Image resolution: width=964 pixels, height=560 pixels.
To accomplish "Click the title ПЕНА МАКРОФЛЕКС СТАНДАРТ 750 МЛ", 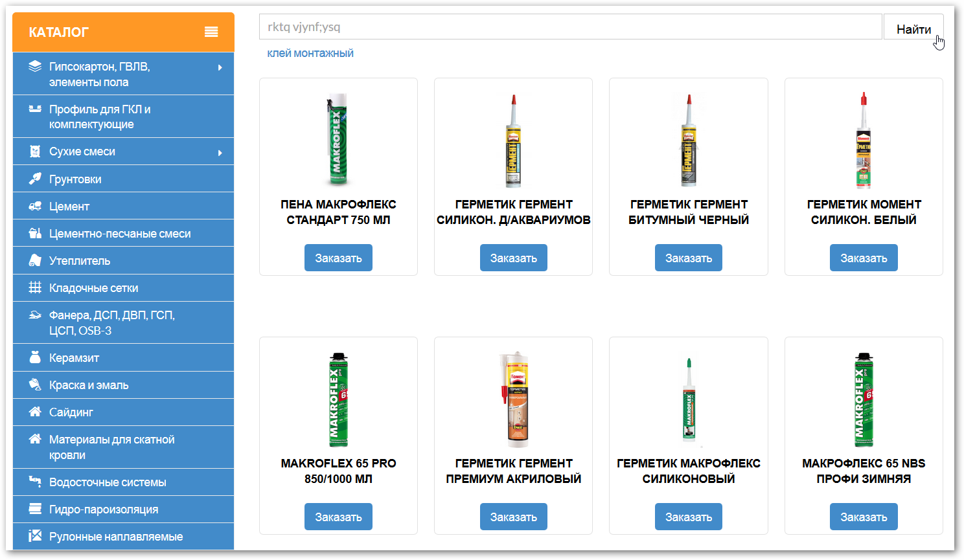I will pos(338,212).
